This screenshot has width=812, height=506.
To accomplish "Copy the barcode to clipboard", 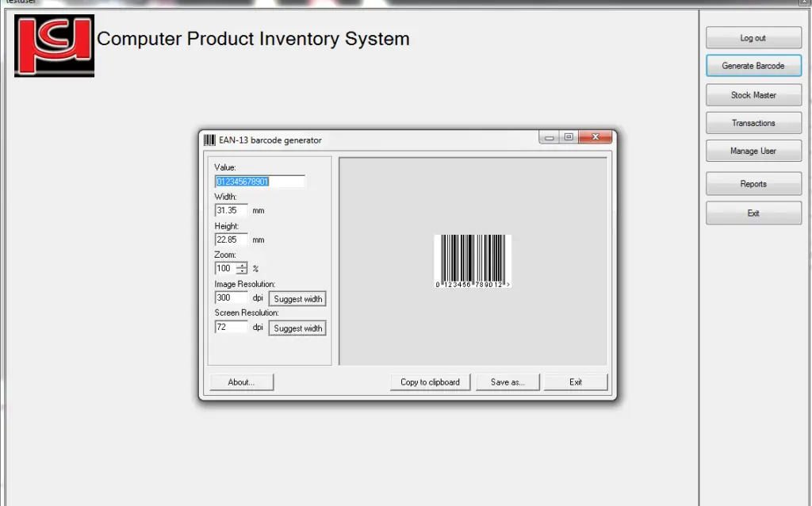I will tap(429, 381).
